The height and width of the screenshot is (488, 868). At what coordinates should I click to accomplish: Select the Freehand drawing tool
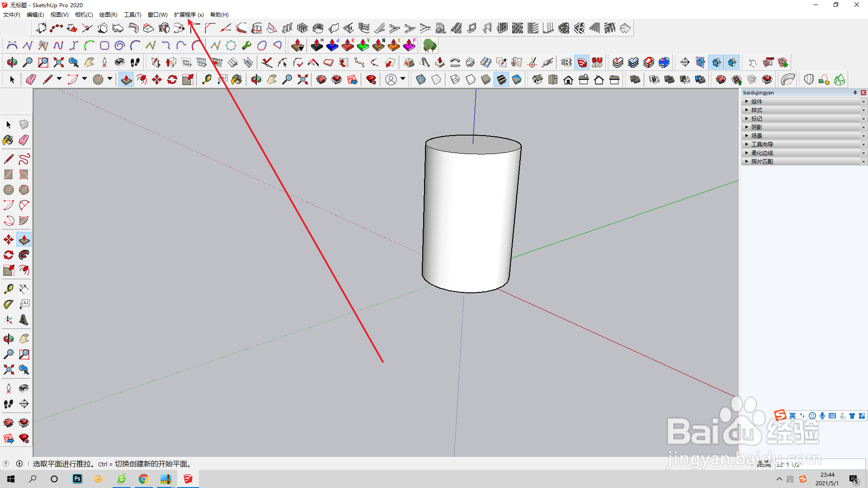24,159
